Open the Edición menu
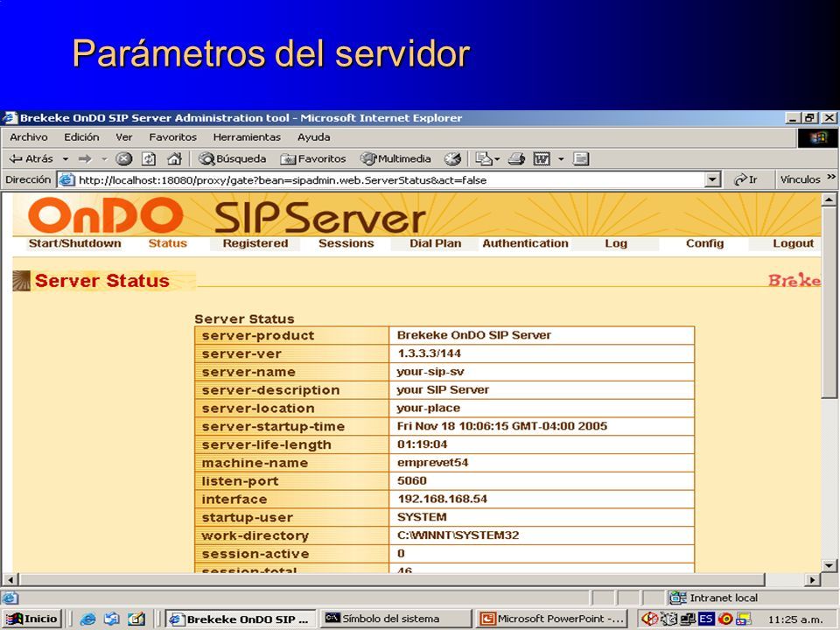This screenshot has height=630, width=840. click(81, 137)
